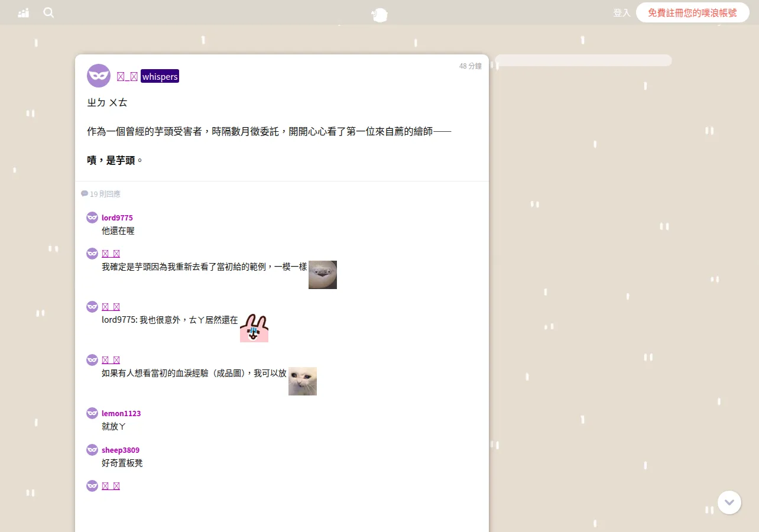The image size is (759, 532).
Task: Click the post author's large mask avatar
Action: click(99, 76)
